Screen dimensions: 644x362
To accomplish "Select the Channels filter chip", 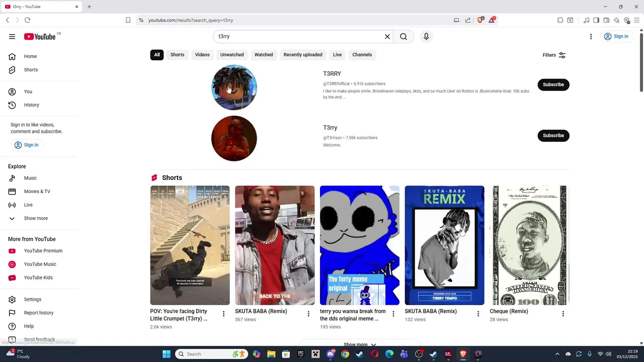I will pos(362,55).
